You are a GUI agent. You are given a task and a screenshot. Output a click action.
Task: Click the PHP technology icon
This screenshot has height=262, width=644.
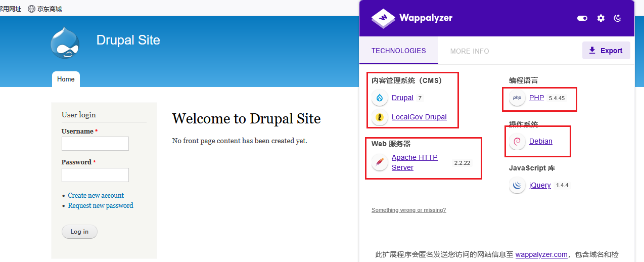click(517, 98)
